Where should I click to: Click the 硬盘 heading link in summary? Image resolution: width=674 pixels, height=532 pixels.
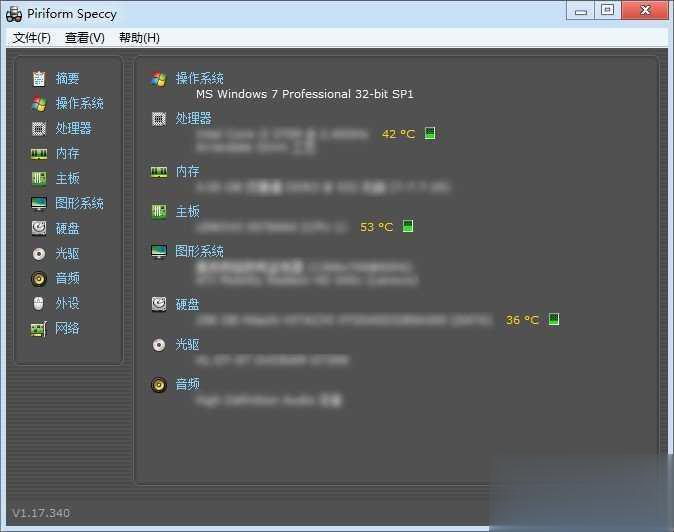coord(187,304)
